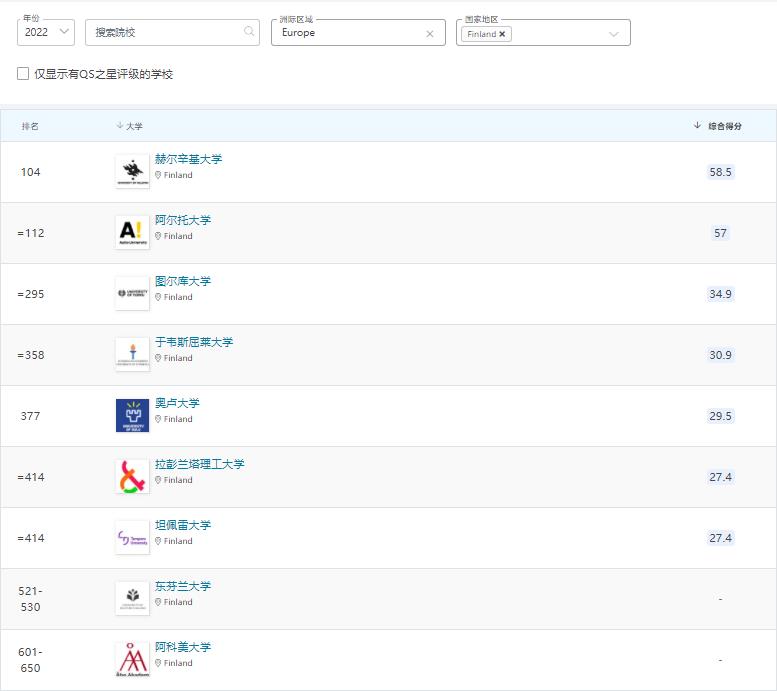Expand the country/region dropdown arrow
777x691 pixels.
pos(614,33)
